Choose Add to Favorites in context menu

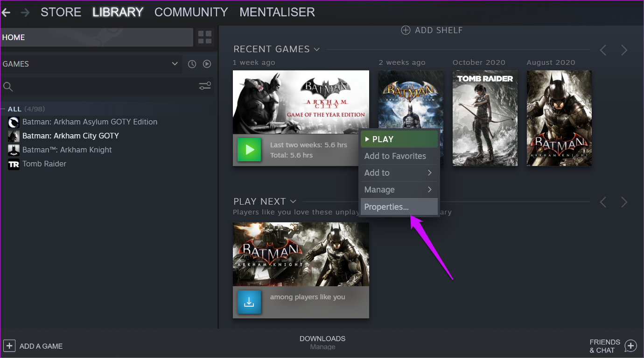click(399, 156)
